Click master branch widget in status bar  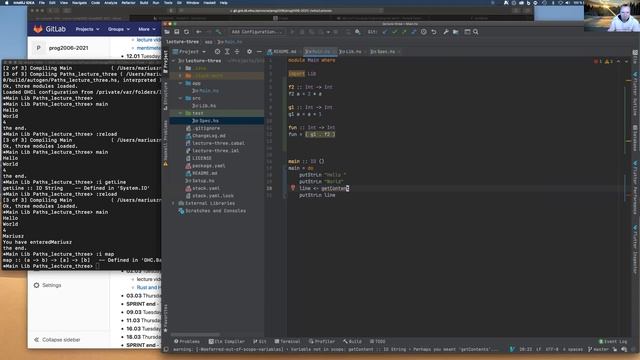[598, 349]
